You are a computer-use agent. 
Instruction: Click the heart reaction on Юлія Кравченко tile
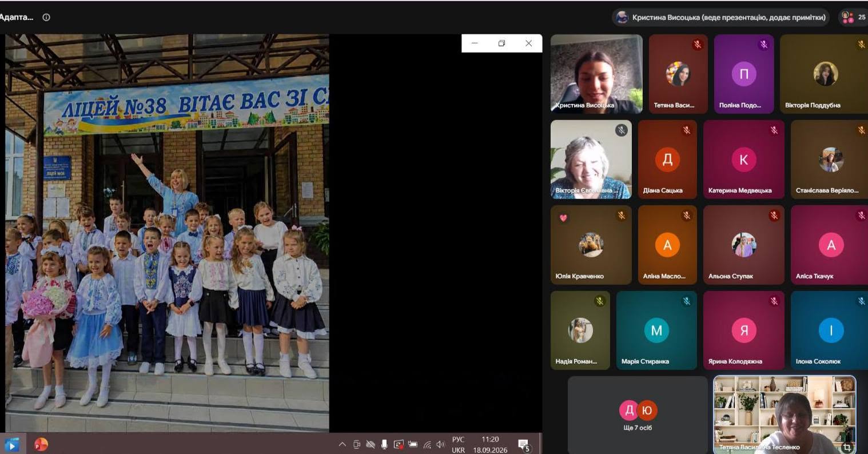563,217
